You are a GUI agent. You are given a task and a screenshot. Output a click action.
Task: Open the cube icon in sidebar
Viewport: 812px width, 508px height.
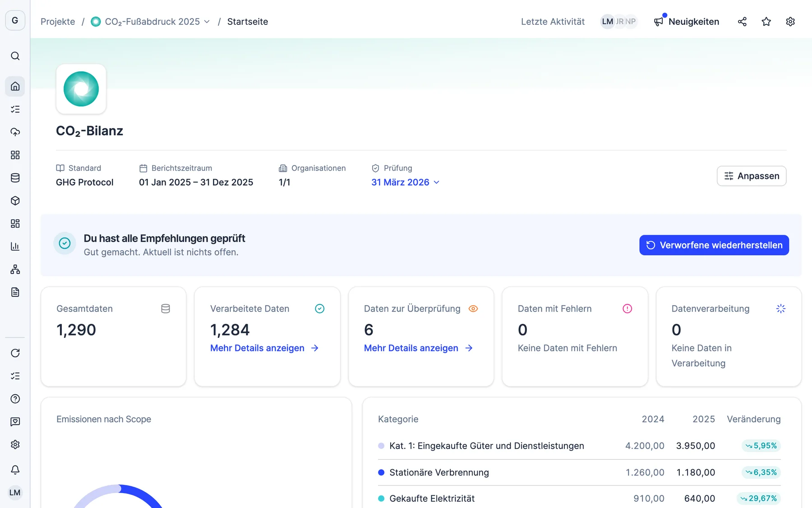click(x=15, y=200)
